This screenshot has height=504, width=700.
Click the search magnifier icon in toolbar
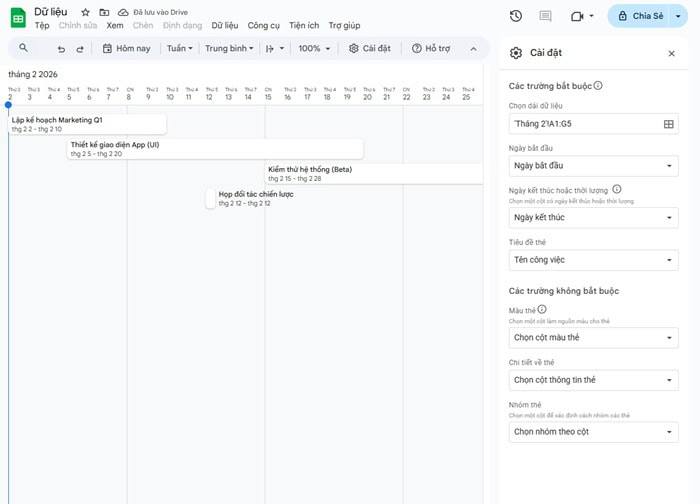[23, 48]
